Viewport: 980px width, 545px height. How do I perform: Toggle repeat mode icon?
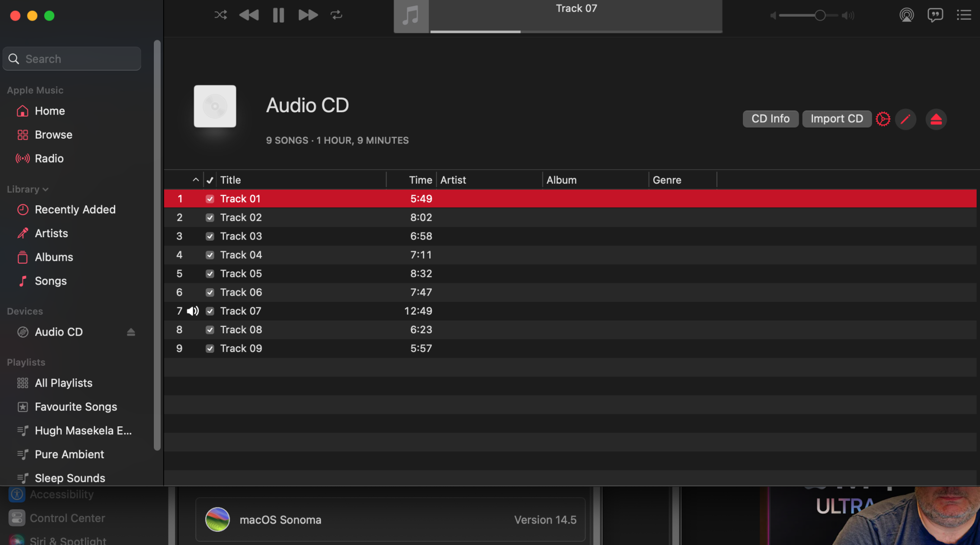(x=336, y=15)
